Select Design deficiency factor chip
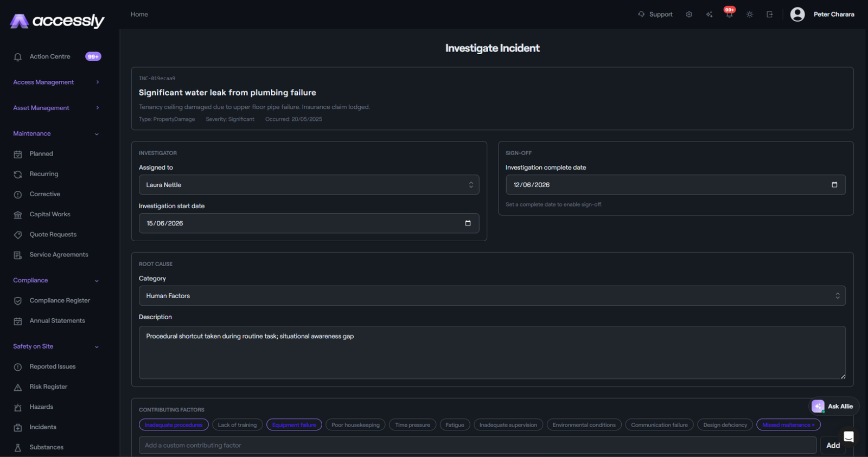The width and height of the screenshot is (868, 457). pyautogui.click(x=725, y=425)
